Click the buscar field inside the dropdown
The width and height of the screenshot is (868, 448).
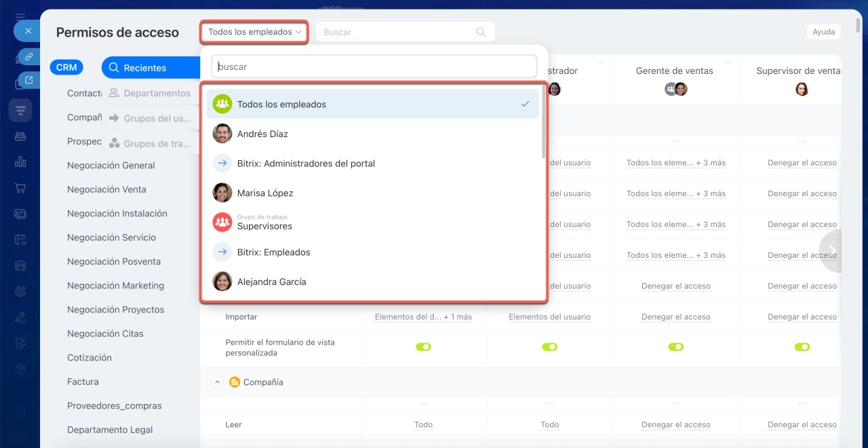click(374, 67)
